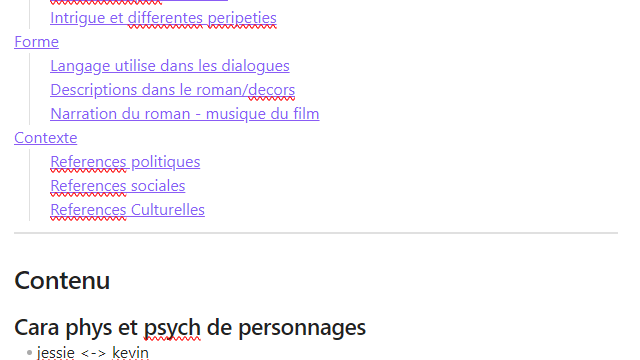The width and height of the screenshot is (640, 360).
Task: Go to 'Narration du roman - musique du film'
Action: 184,114
